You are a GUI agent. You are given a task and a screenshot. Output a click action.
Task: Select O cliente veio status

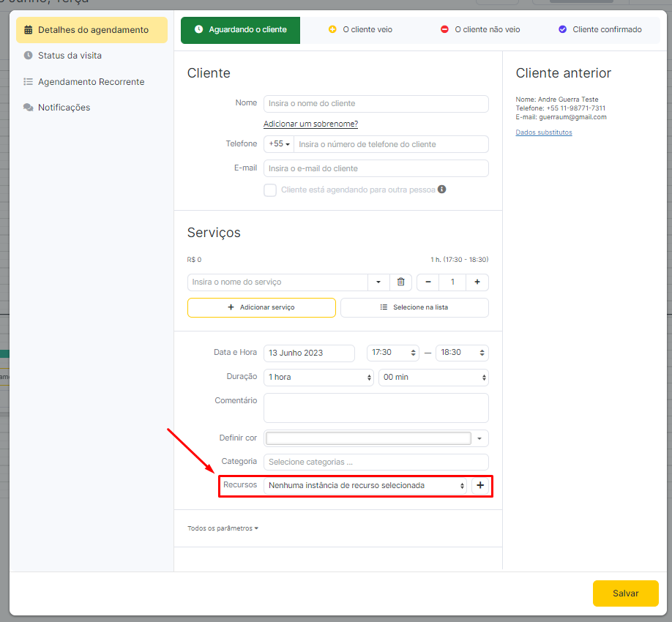pos(360,29)
